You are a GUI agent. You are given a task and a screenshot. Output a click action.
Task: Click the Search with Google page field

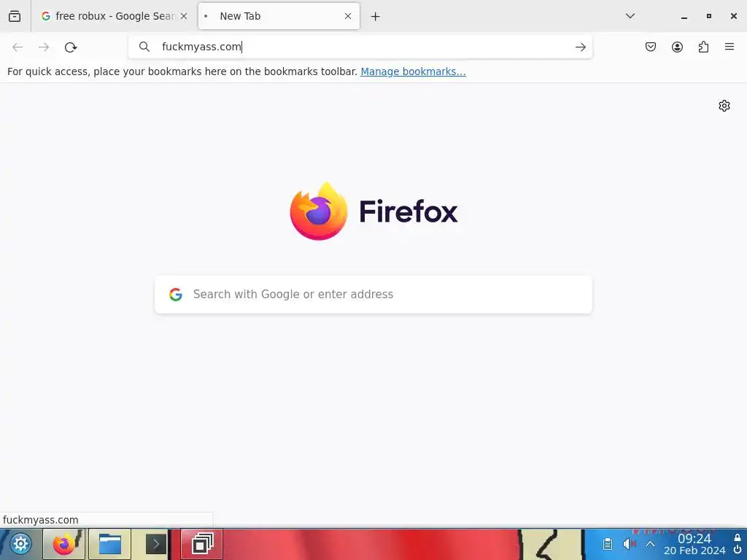373,295
